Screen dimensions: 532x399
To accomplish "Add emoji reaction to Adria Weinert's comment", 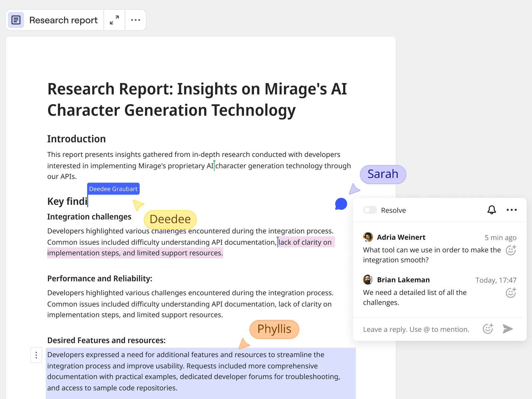I will click(x=511, y=250).
